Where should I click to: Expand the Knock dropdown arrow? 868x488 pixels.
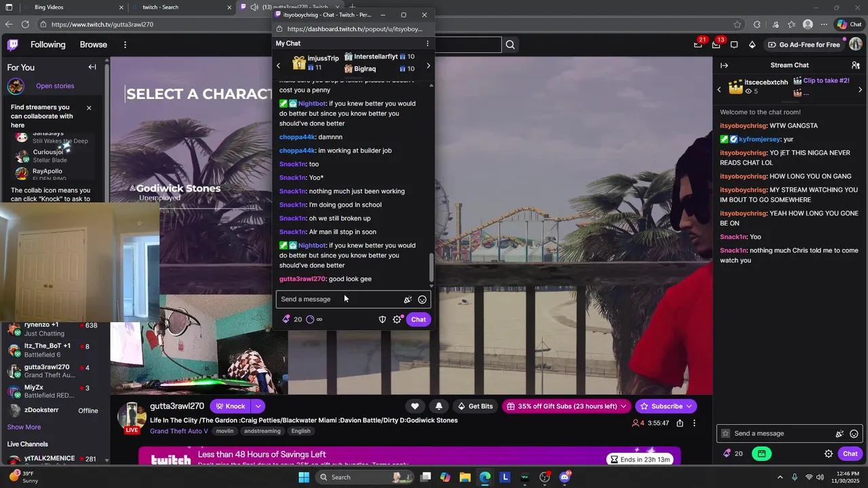258,406
